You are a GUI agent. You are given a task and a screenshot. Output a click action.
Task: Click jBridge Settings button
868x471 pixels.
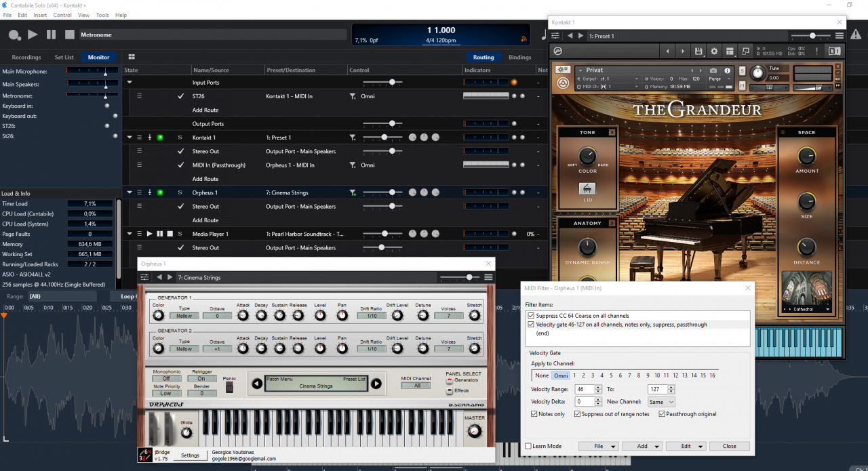190,455
